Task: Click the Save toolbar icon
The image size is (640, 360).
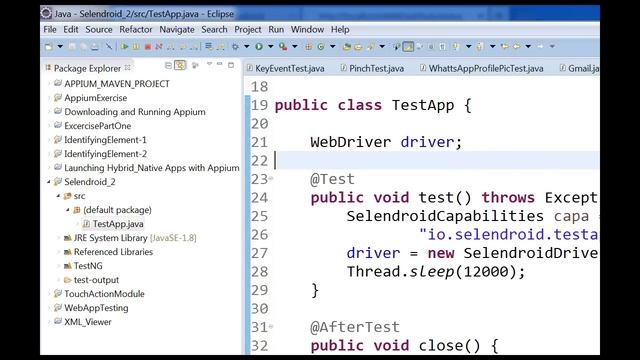Action: (x=72, y=47)
